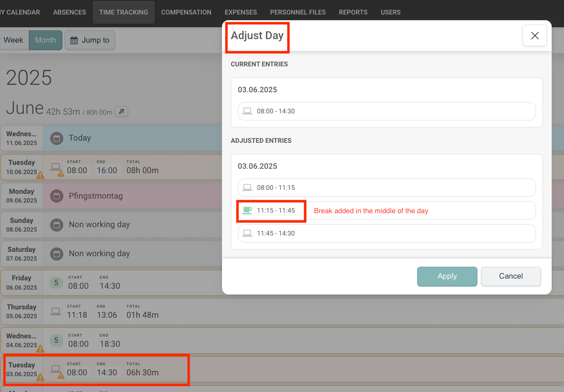Screen dimensions: 564x392
Task: Click end time 16:00 on Tuesday 10.06.2025
Action: click(107, 171)
